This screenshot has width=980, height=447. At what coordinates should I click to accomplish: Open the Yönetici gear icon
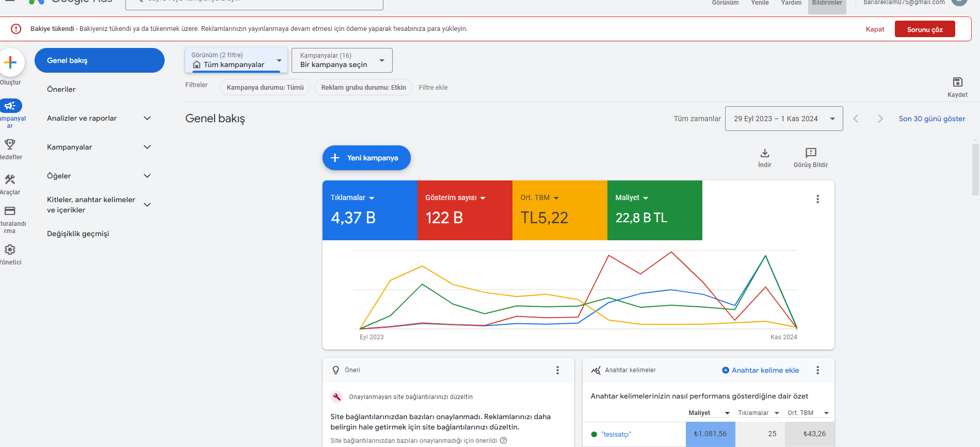click(10, 250)
